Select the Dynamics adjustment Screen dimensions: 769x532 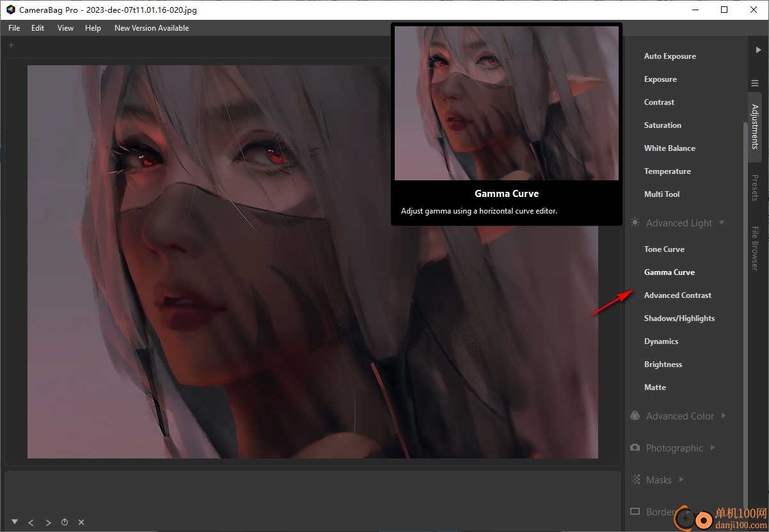661,341
